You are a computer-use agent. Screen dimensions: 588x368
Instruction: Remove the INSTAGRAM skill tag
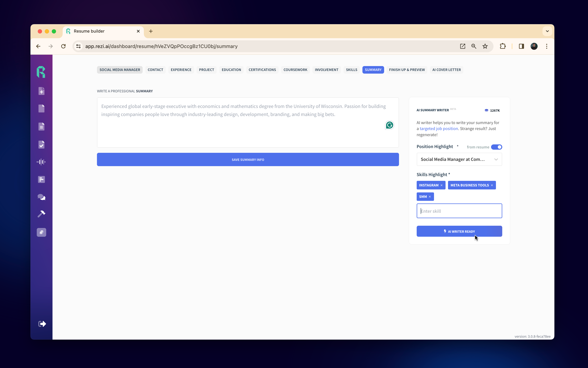coord(442,185)
